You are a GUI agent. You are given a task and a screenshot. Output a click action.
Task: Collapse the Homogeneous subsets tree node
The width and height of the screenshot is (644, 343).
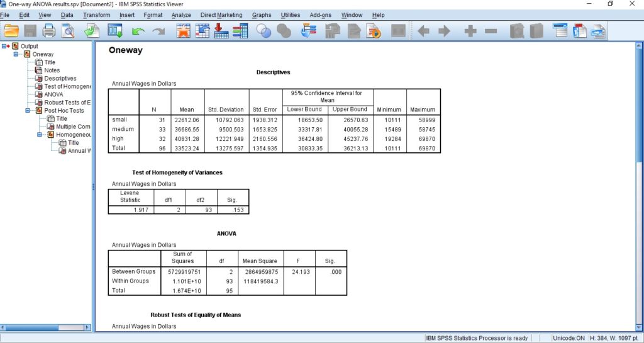tap(40, 134)
